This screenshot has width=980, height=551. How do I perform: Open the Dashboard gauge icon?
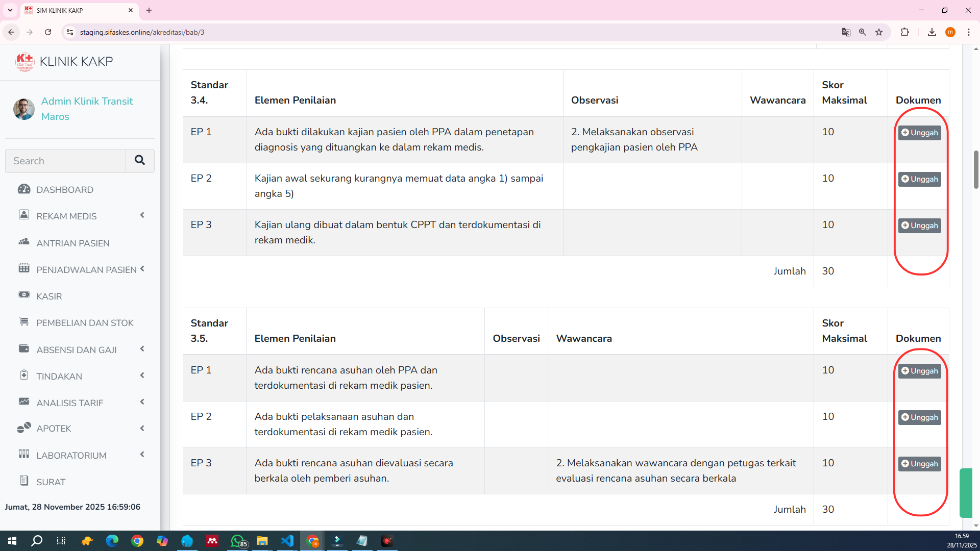pyautogui.click(x=24, y=189)
